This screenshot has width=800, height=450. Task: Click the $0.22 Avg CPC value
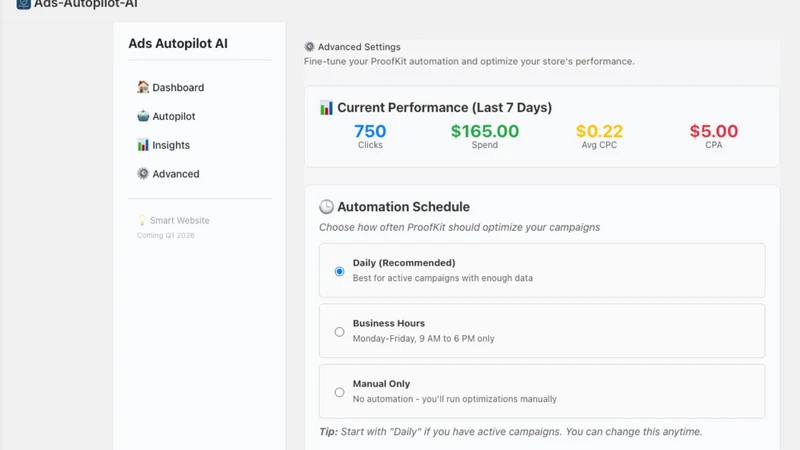599,131
